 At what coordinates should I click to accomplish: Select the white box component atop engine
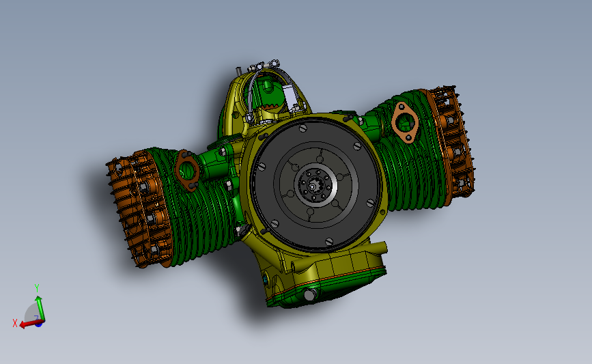(290, 97)
